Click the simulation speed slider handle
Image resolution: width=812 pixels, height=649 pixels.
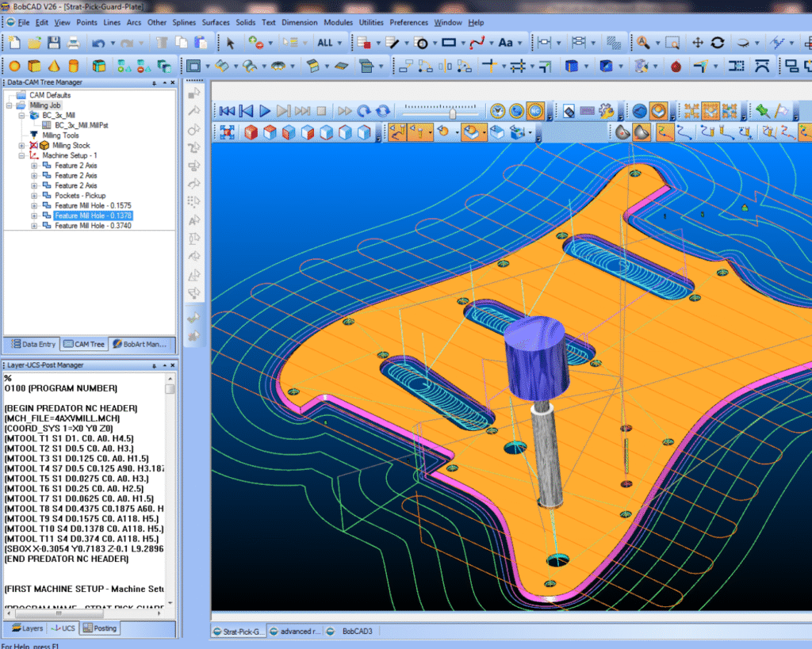453,113
